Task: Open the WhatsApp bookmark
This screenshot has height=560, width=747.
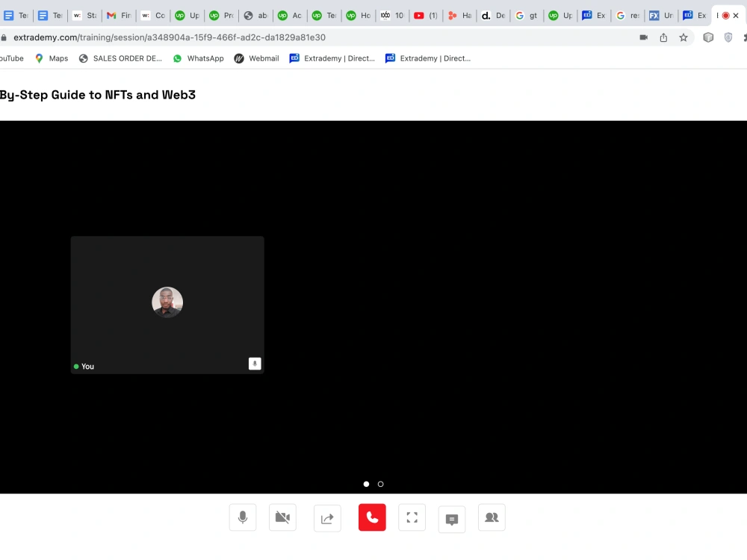Action: [x=198, y=58]
